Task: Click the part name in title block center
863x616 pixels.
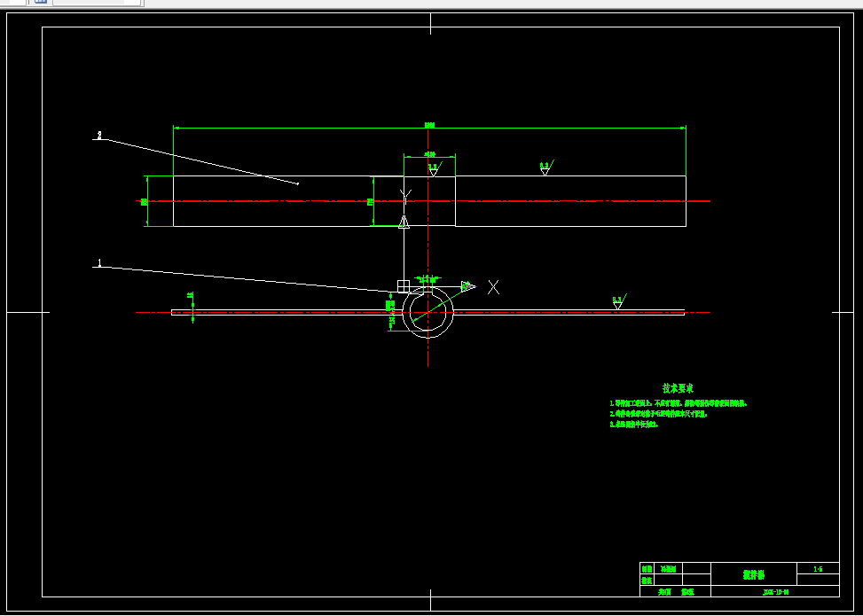Action: click(x=754, y=574)
